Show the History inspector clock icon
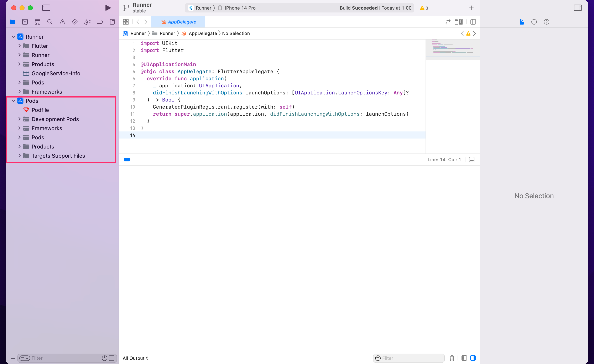 pyautogui.click(x=534, y=22)
